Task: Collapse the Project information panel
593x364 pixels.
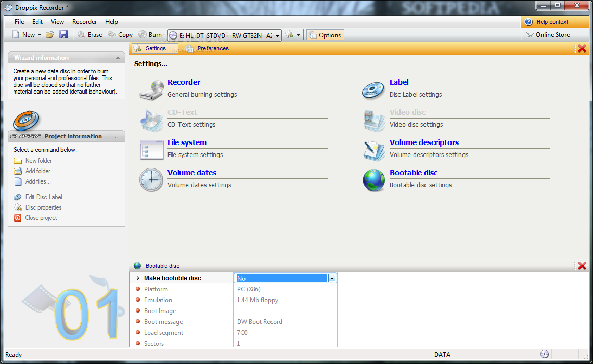Action: click(118, 136)
